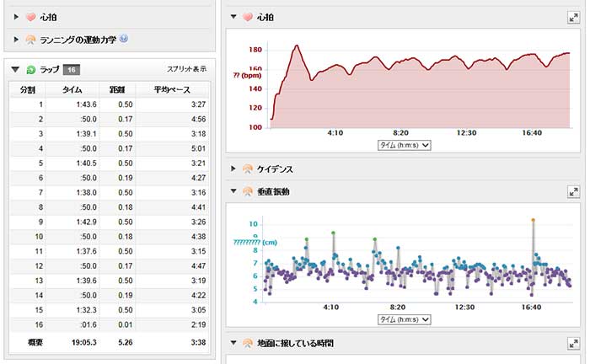This screenshot has width=590, height=364.
Task: Collapse the 垂直振動 chart panel
Action: coord(233,192)
